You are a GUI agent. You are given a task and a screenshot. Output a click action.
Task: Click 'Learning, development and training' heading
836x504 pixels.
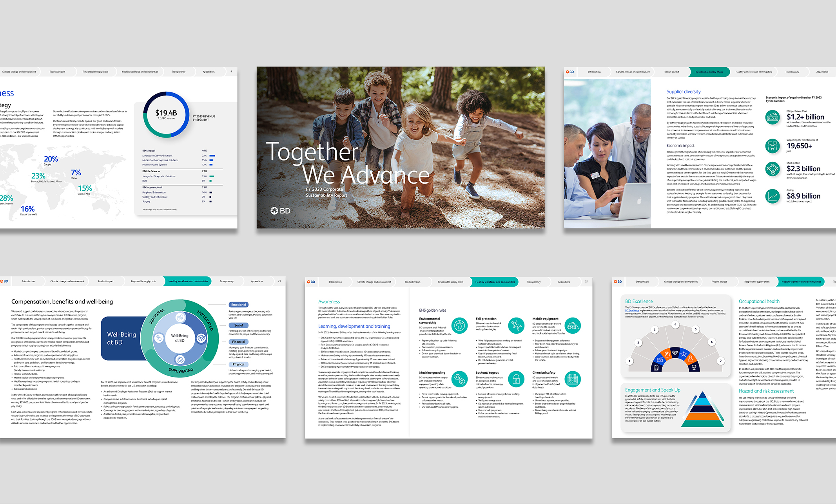354,326
